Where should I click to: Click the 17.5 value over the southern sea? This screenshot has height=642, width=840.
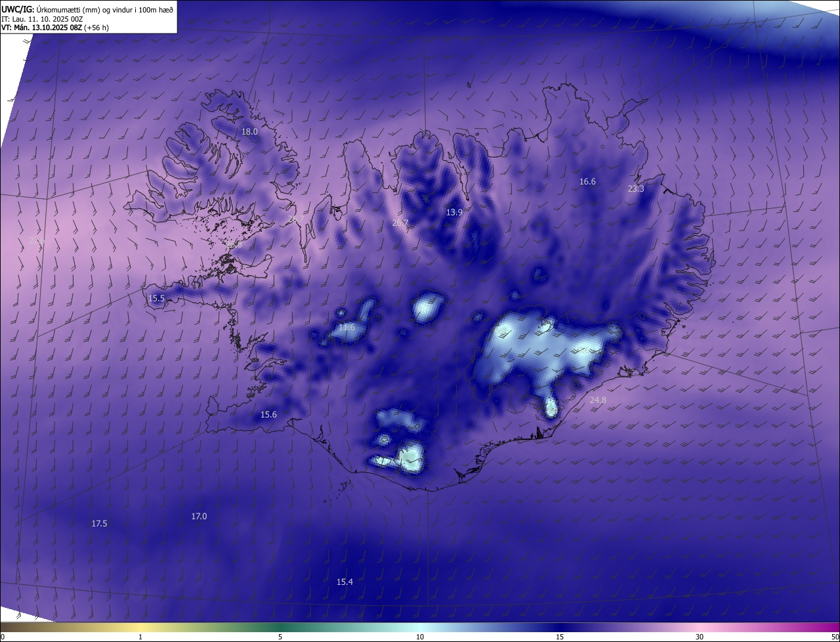point(99,524)
